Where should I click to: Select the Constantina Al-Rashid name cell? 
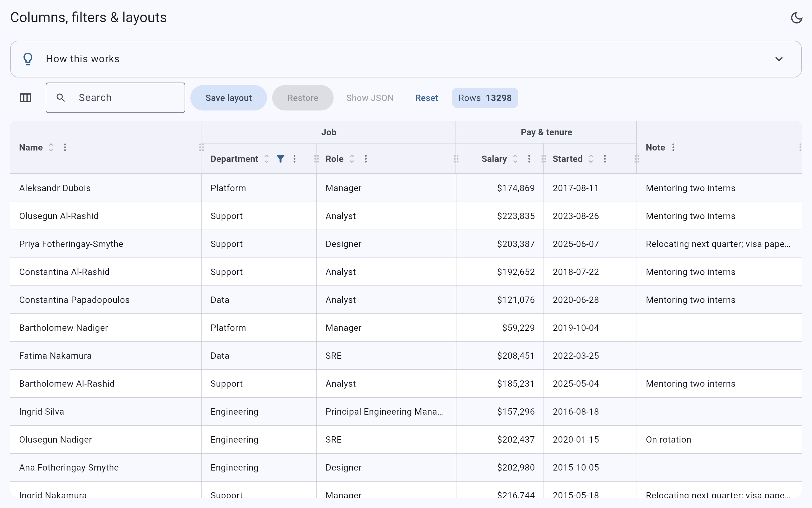pyautogui.click(x=106, y=272)
